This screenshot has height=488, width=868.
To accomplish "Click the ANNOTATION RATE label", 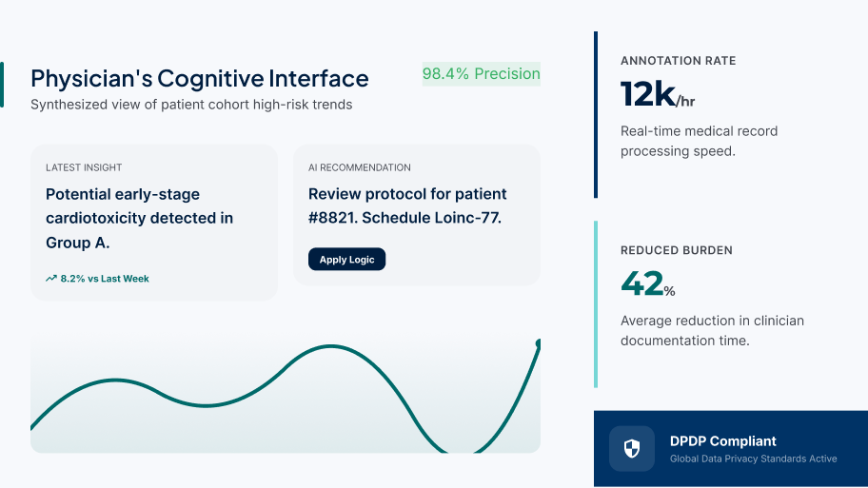I will [x=678, y=61].
